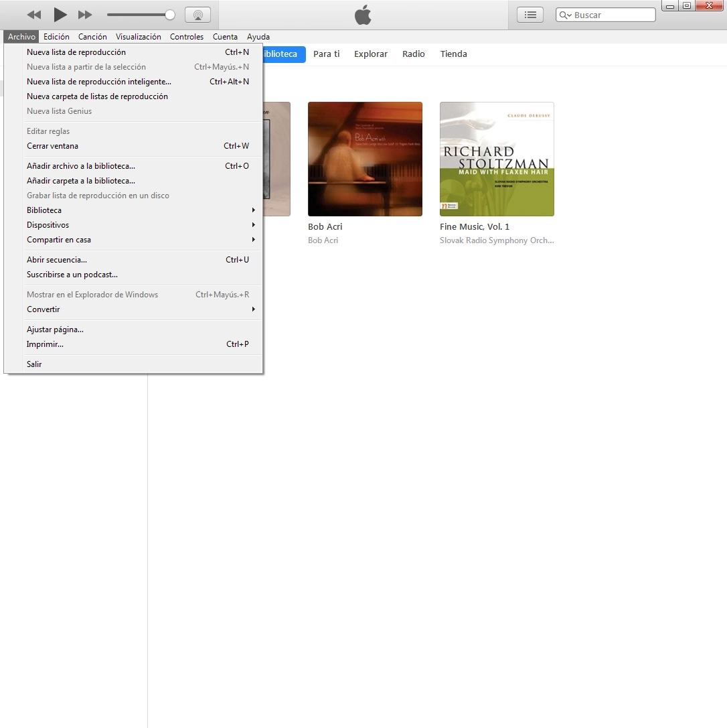Choose Añadir archivo a la biblioteca
Viewport: 727px width, 728px height.
pyautogui.click(x=80, y=166)
